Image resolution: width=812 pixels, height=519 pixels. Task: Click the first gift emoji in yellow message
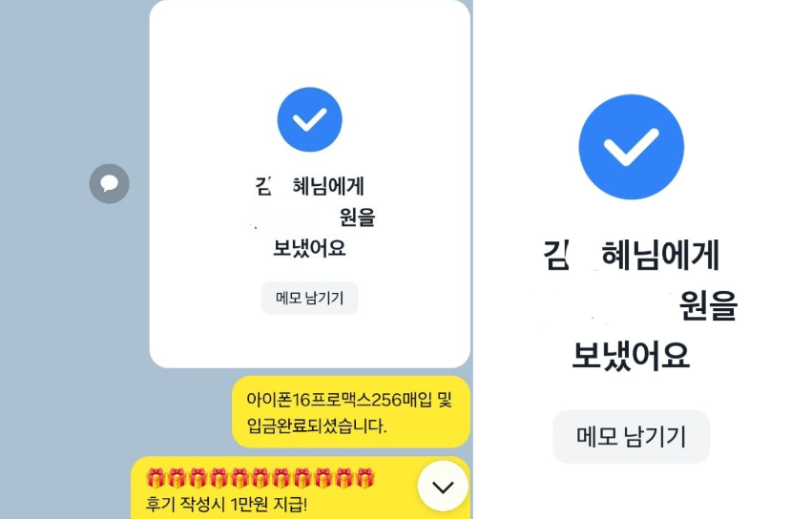click(x=156, y=479)
